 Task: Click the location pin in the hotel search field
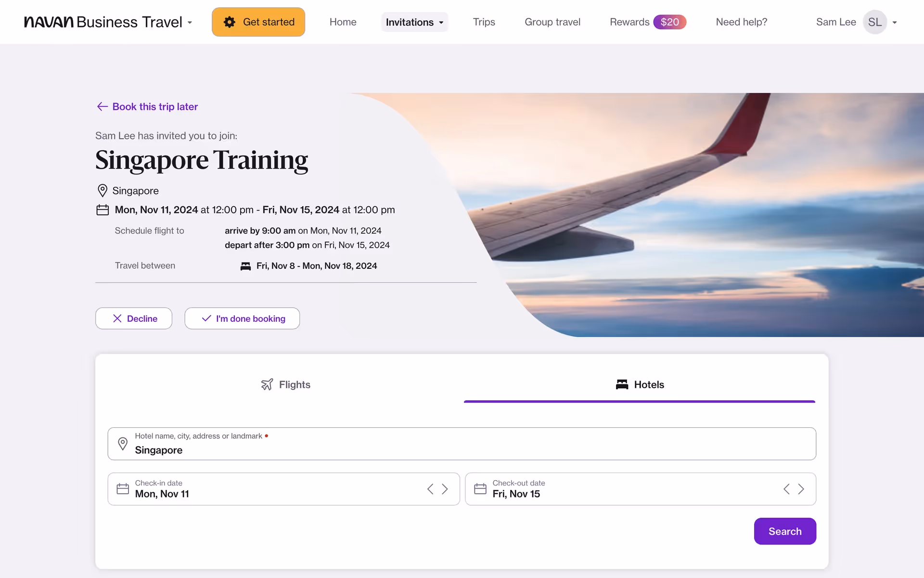123,444
